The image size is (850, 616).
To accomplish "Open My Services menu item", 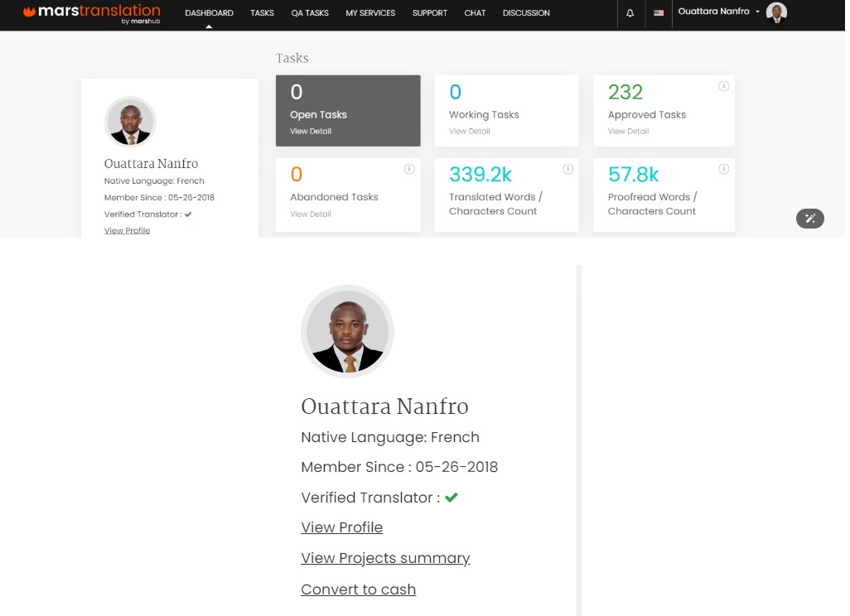I will tap(371, 13).
